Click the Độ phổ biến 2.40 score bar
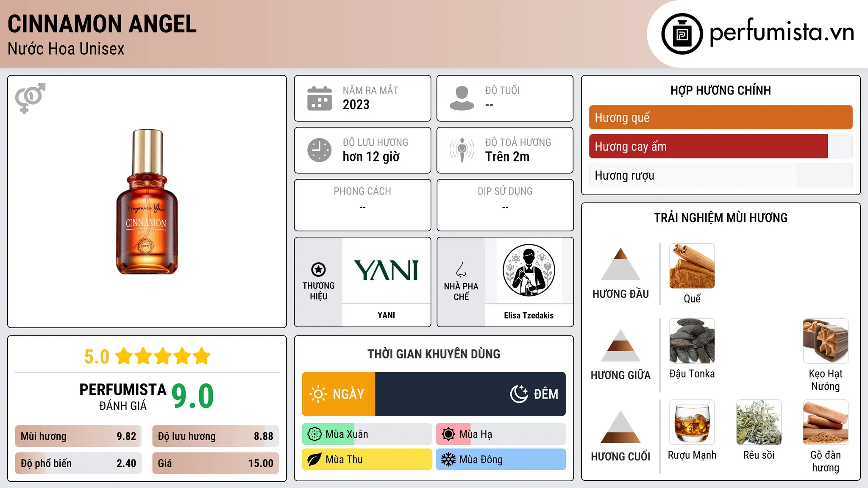Screen dimensions: 868x488 coord(78,463)
